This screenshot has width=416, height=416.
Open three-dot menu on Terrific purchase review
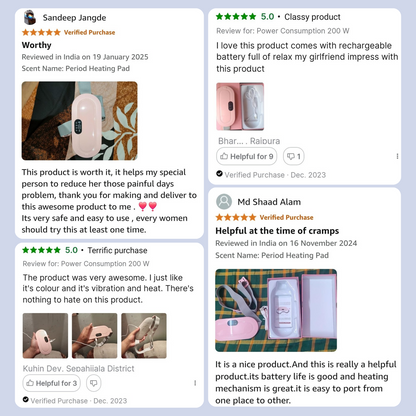pyautogui.click(x=195, y=383)
